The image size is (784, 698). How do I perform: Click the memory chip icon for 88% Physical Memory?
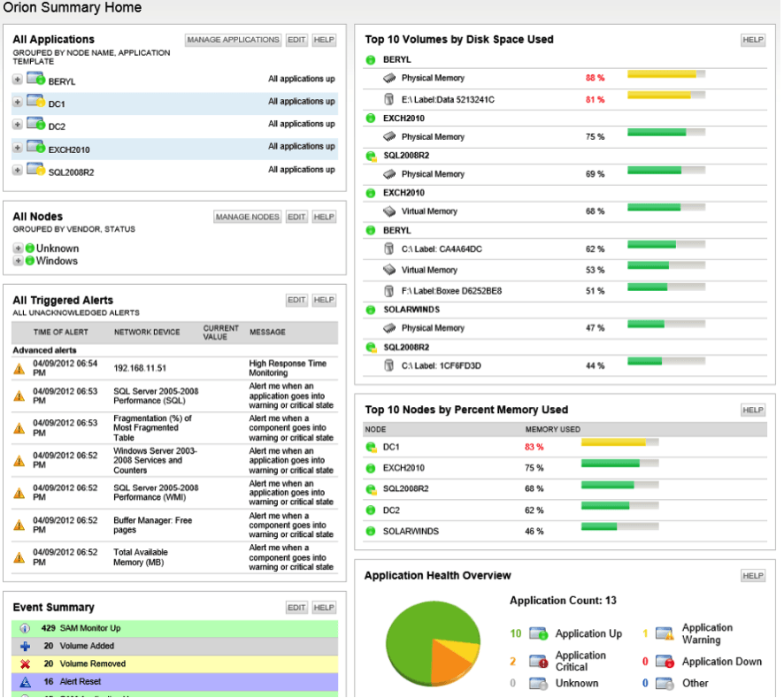(389, 78)
